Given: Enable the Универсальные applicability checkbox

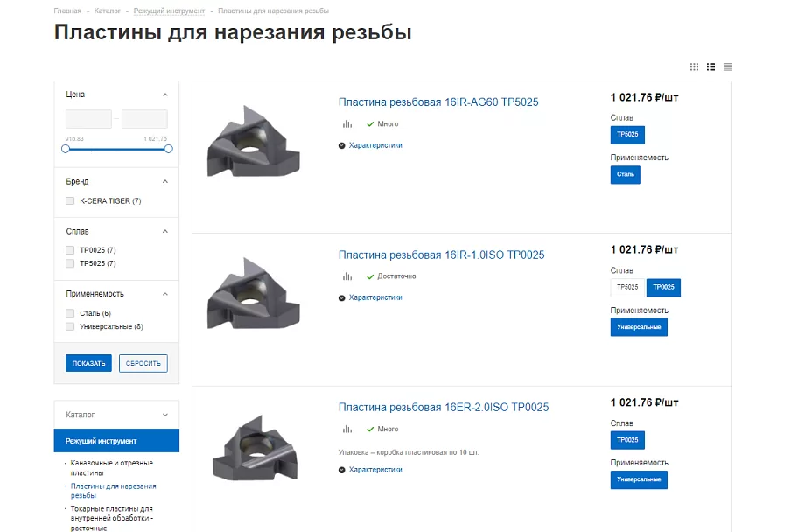Looking at the screenshot, I should [70, 326].
